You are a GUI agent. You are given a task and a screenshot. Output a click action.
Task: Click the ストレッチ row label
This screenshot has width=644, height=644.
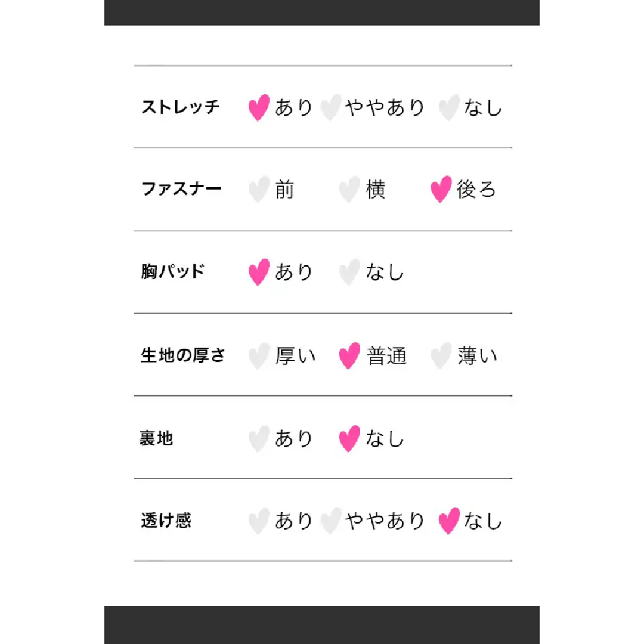point(181,107)
